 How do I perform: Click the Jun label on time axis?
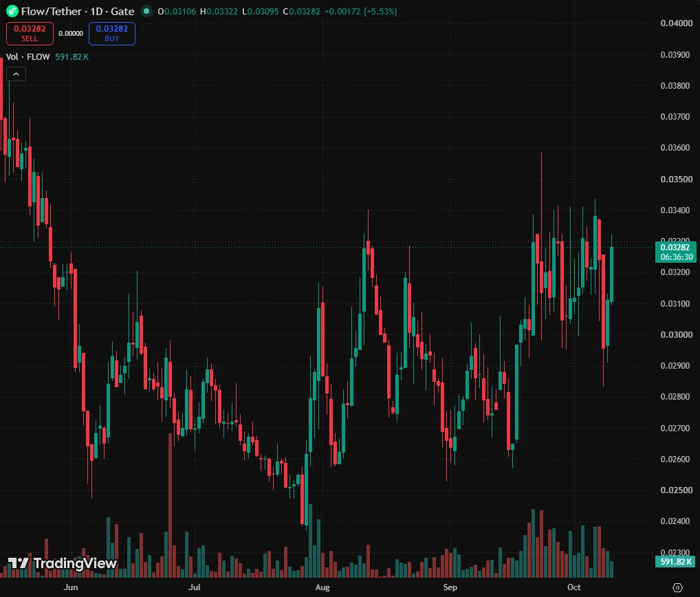coord(71,587)
